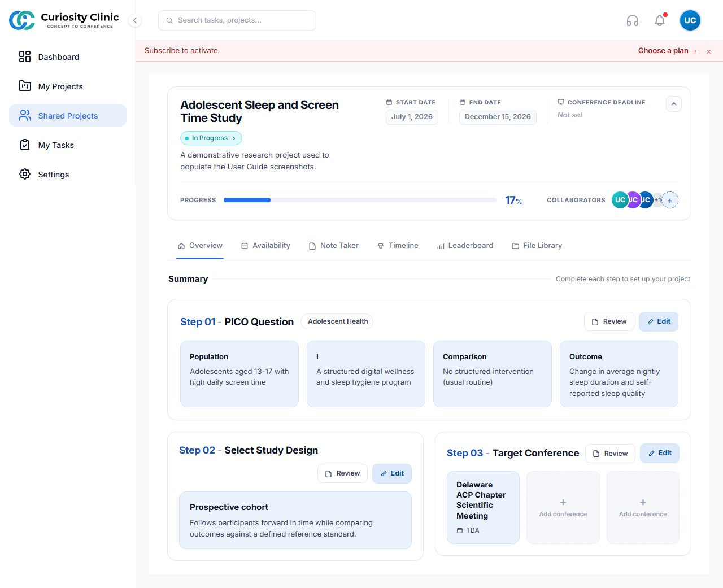Edit the Step 01 PICO Question

pyautogui.click(x=659, y=321)
